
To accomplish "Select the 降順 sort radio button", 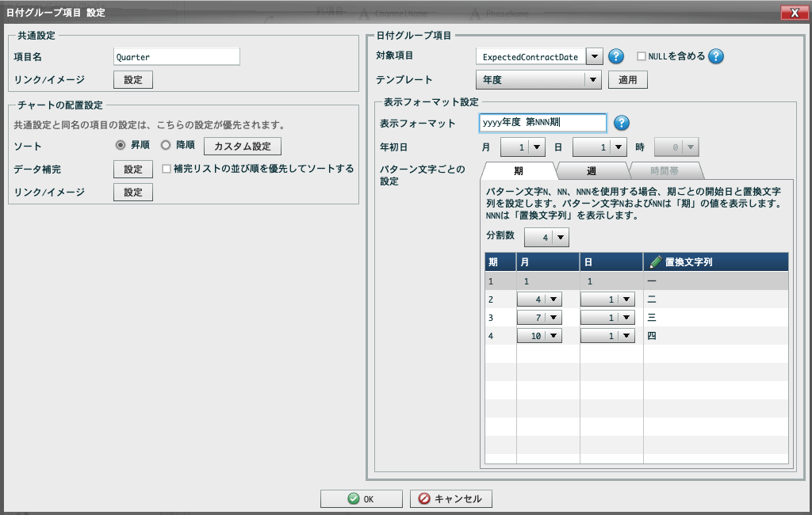I will tap(166, 146).
